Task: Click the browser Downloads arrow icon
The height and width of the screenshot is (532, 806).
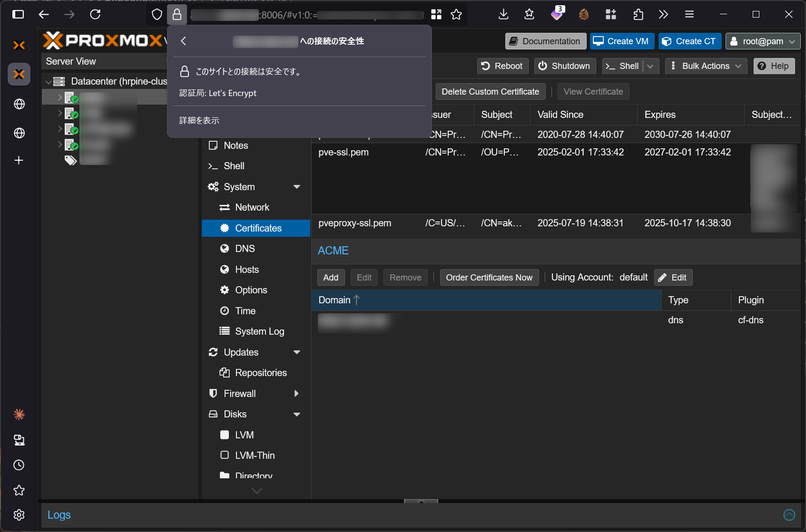Action: coord(503,14)
